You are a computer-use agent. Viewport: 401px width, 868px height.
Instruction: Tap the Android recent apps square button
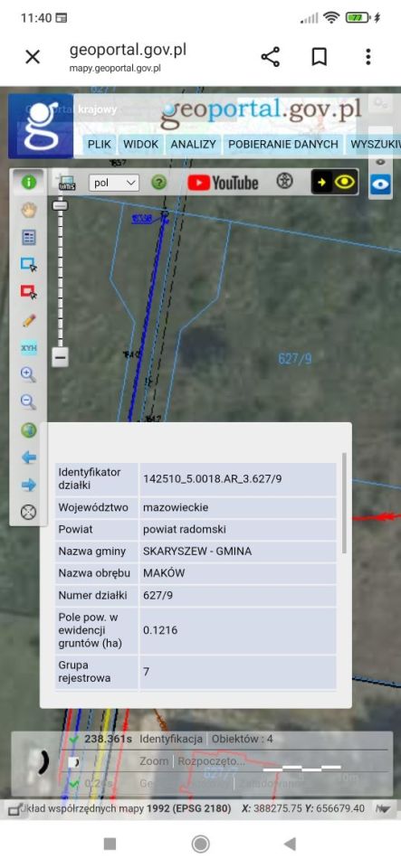(110, 844)
